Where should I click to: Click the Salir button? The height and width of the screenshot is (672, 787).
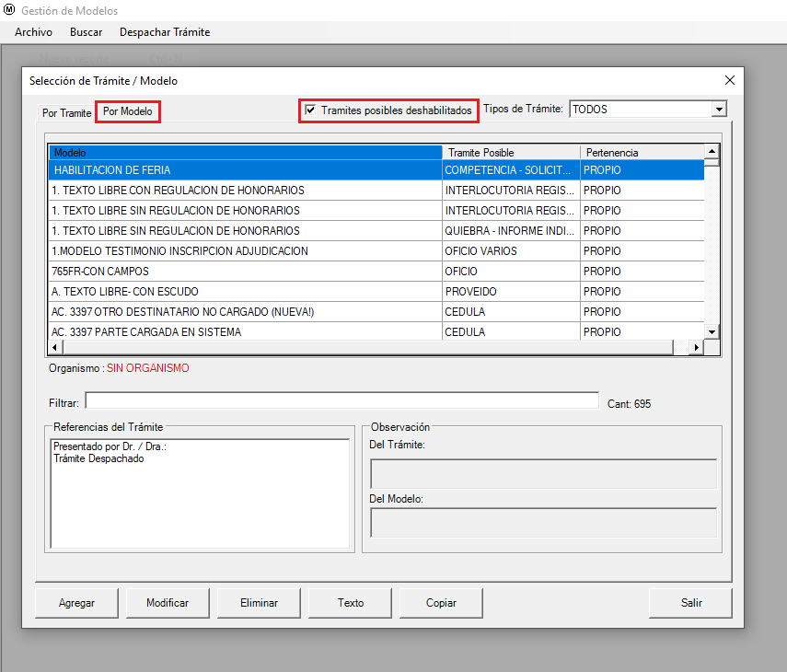pyautogui.click(x=691, y=603)
